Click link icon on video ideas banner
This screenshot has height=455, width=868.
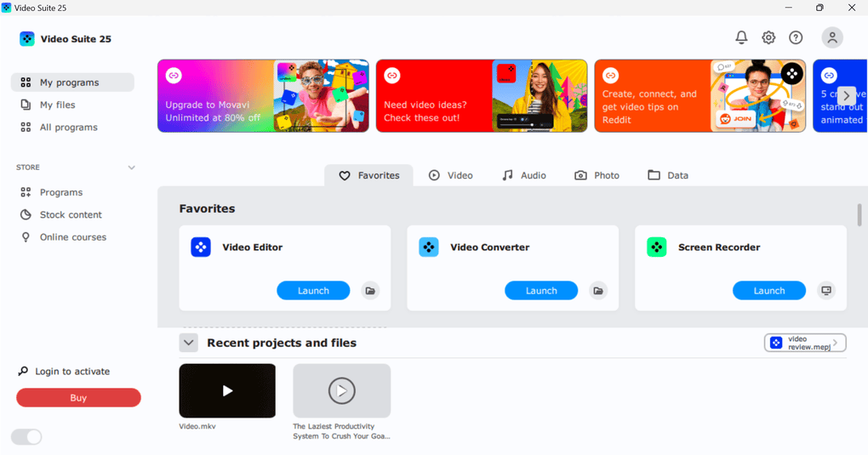[x=392, y=76]
